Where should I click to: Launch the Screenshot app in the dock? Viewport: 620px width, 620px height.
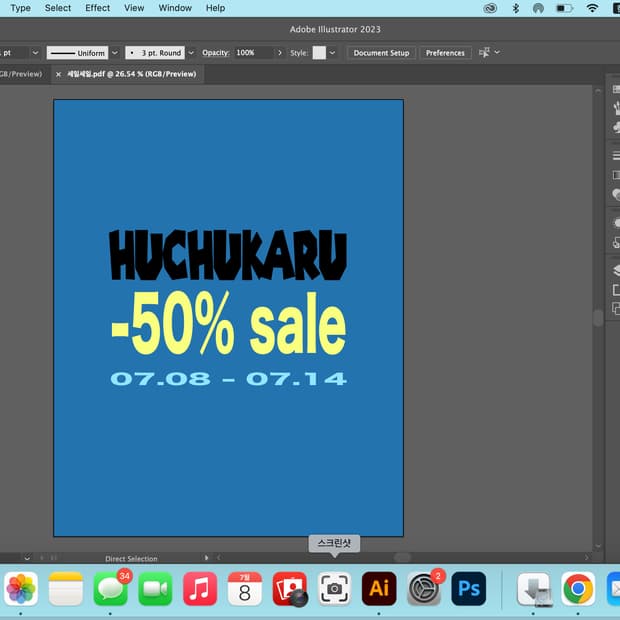[x=334, y=588]
